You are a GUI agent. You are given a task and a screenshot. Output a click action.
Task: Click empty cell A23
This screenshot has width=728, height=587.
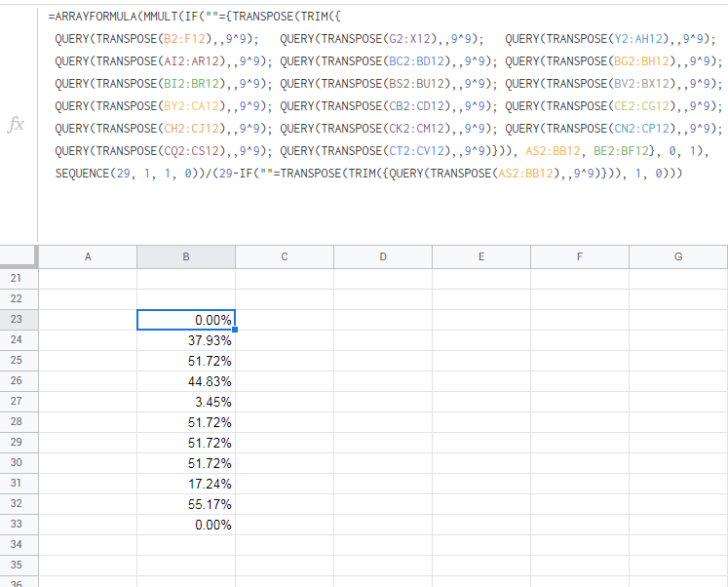(88, 320)
